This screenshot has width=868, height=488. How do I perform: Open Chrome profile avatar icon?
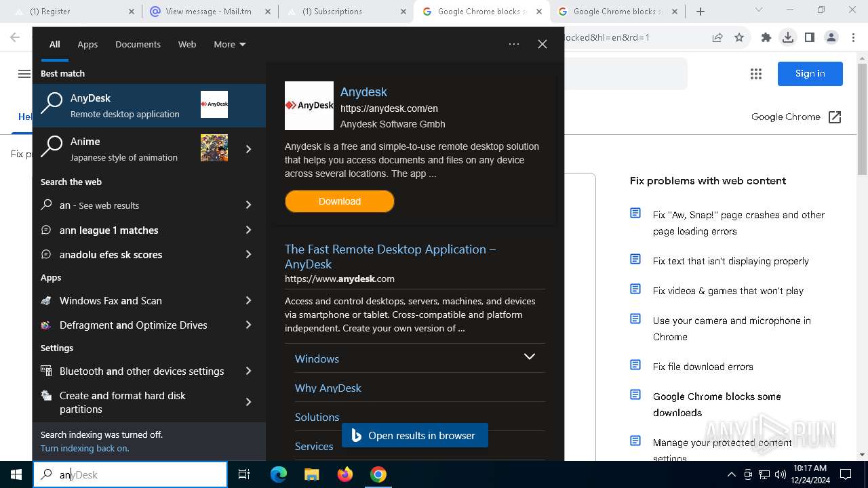tap(831, 37)
